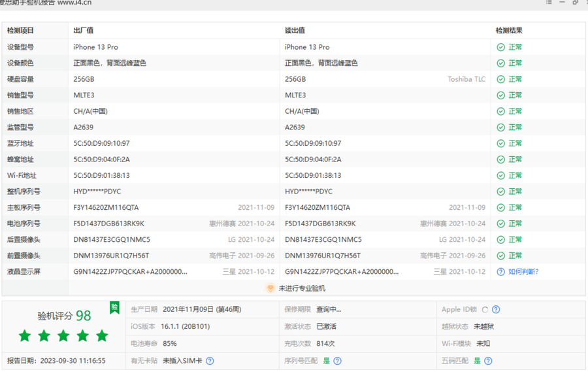This screenshot has height=372, width=588.
Task: Click factory value A2639 in 监管型号 row
Action: click(83, 127)
